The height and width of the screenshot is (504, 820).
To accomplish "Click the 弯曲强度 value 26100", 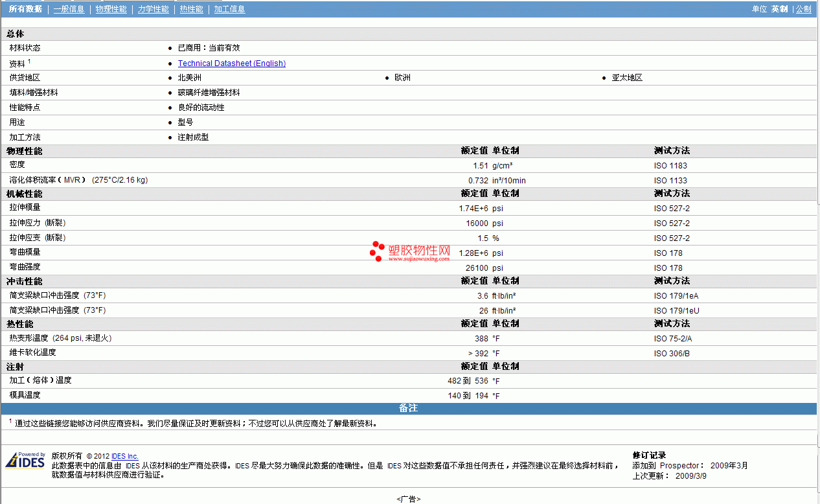I will click(x=477, y=268).
